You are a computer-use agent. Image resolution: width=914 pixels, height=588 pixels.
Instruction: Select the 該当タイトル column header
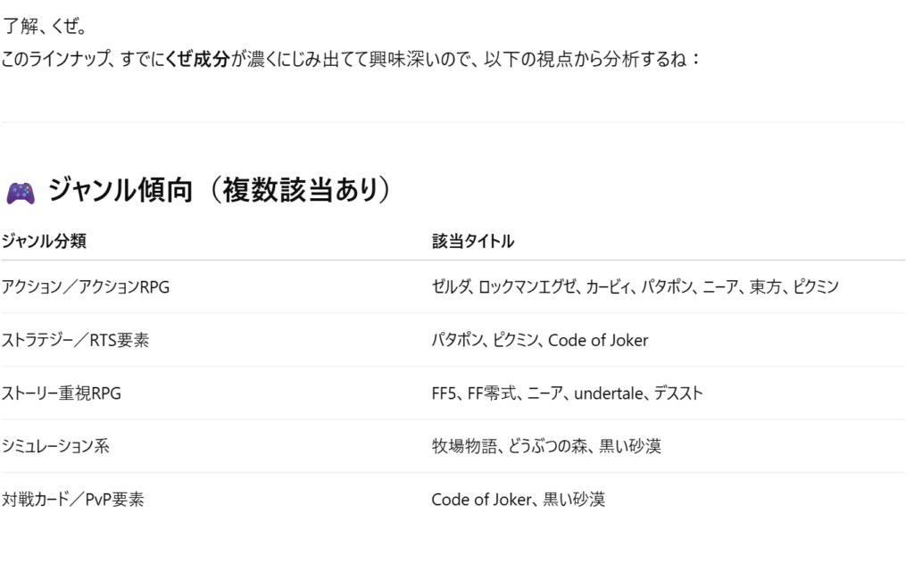[473, 241]
